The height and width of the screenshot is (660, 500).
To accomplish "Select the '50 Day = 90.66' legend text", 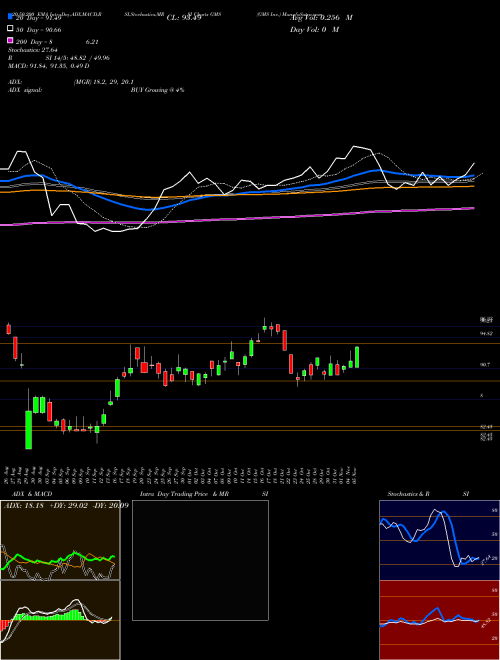I will (39, 29).
